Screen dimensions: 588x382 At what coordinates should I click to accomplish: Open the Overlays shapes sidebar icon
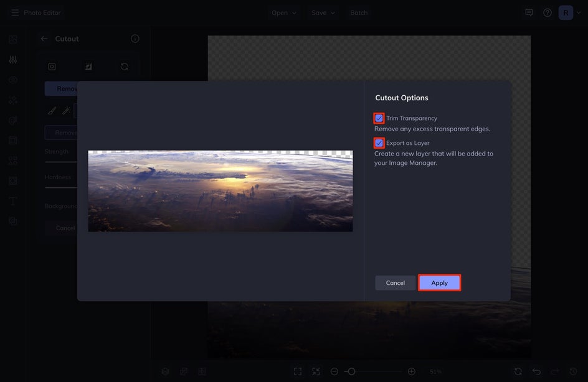pos(13,161)
